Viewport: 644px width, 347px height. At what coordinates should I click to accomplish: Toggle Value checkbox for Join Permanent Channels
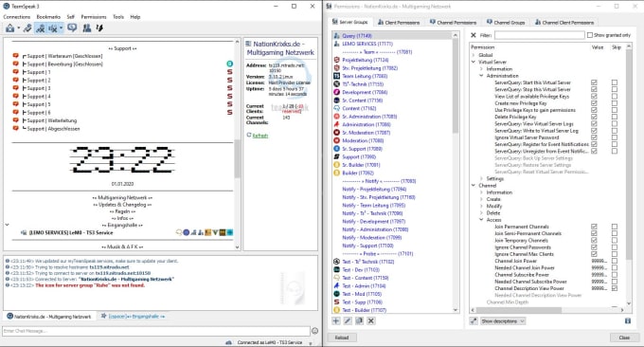point(594,227)
